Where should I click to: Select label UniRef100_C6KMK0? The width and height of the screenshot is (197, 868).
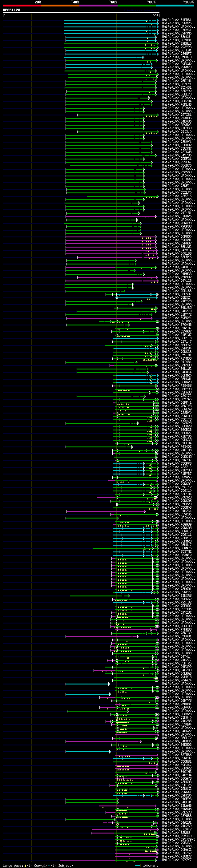point(177,375)
